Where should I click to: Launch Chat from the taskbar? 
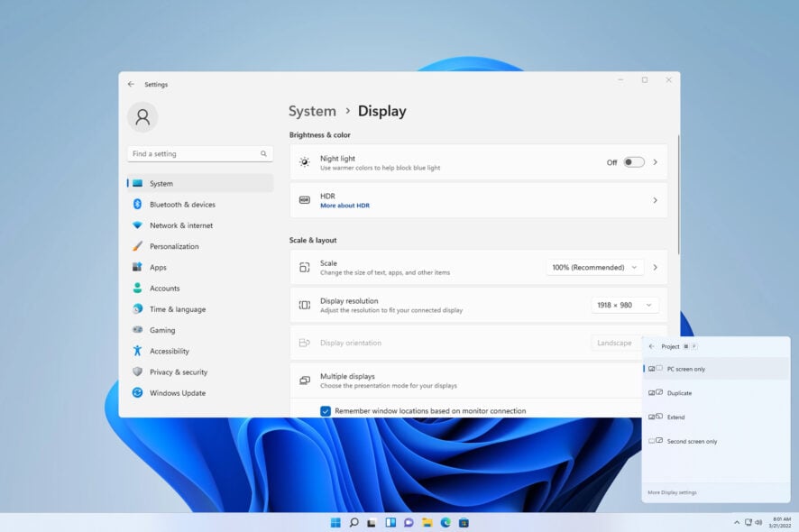click(x=409, y=523)
